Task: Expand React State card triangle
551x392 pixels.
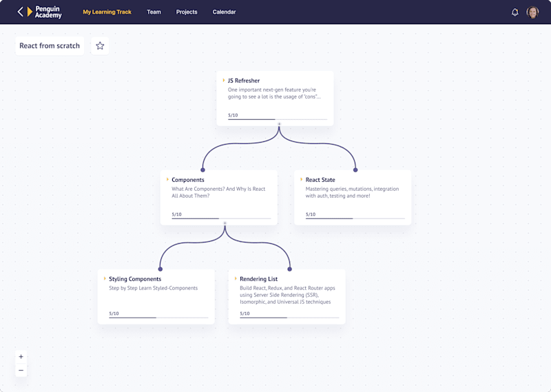Action: 301,179
